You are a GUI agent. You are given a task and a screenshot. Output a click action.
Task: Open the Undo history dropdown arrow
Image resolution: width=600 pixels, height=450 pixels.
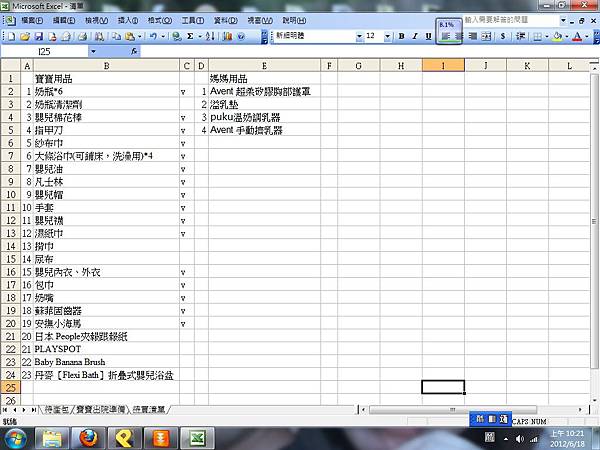[163, 36]
